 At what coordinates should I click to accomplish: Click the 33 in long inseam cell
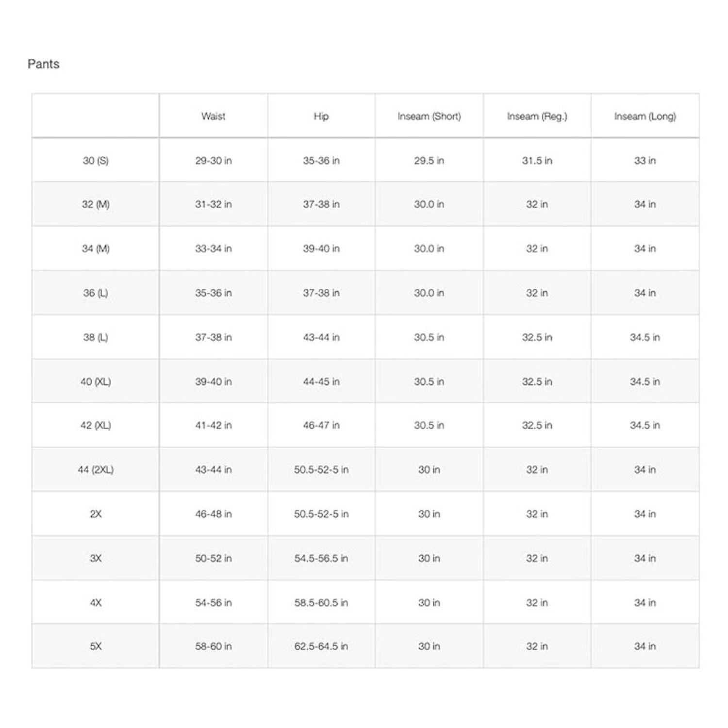pyautogui.click(x=645, y=161)
